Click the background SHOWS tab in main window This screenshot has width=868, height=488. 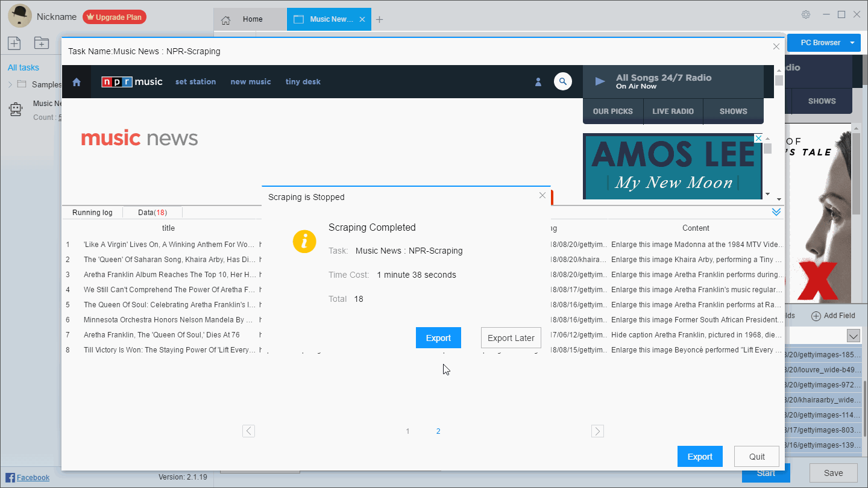click(822, 101)
